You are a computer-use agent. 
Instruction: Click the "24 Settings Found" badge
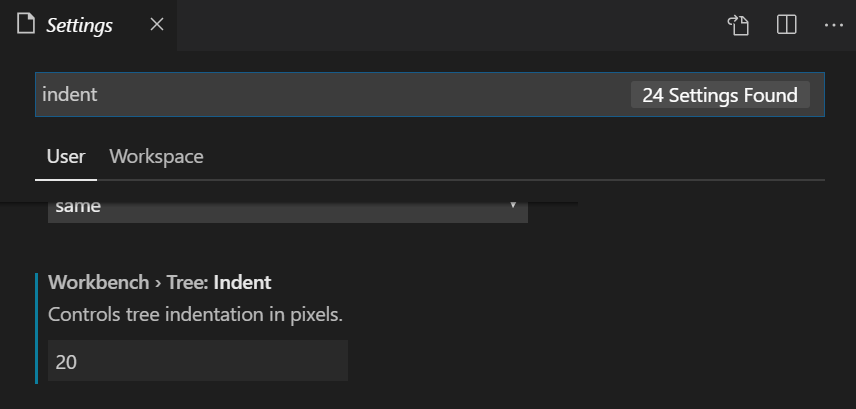point(720,95)
